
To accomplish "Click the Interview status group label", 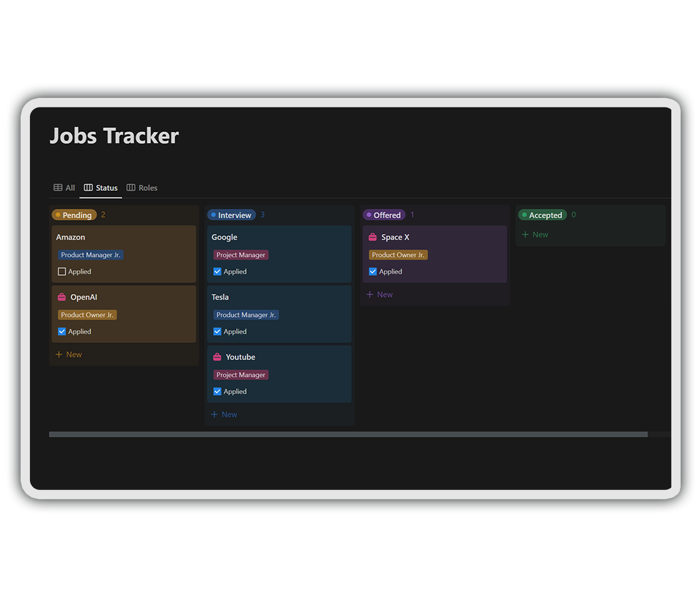I will pyautogui.click(x=231, y=215).
